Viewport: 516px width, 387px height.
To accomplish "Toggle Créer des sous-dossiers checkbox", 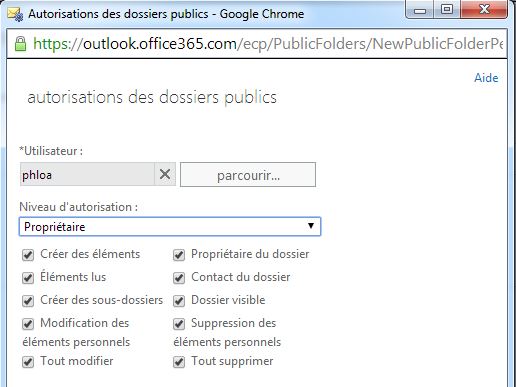I will pyautogui.click(x=28, y=301).
